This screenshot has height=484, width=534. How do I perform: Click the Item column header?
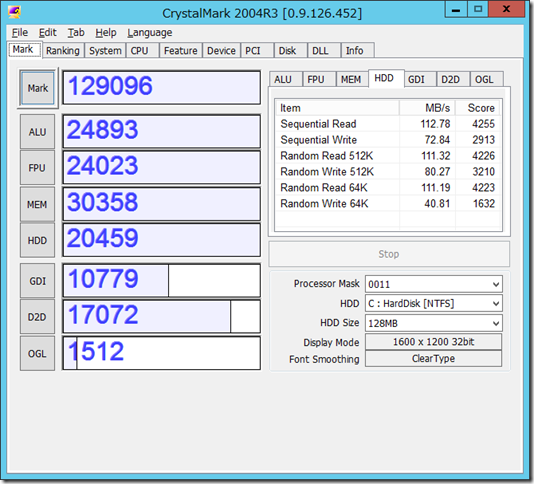pyautogui.click(x=337, y=108)
